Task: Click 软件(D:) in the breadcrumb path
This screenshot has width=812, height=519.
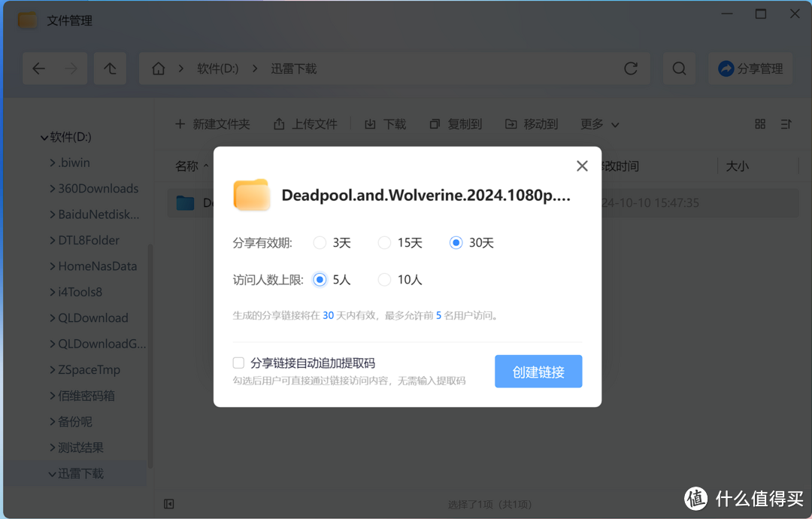Action: click(218, 67)
